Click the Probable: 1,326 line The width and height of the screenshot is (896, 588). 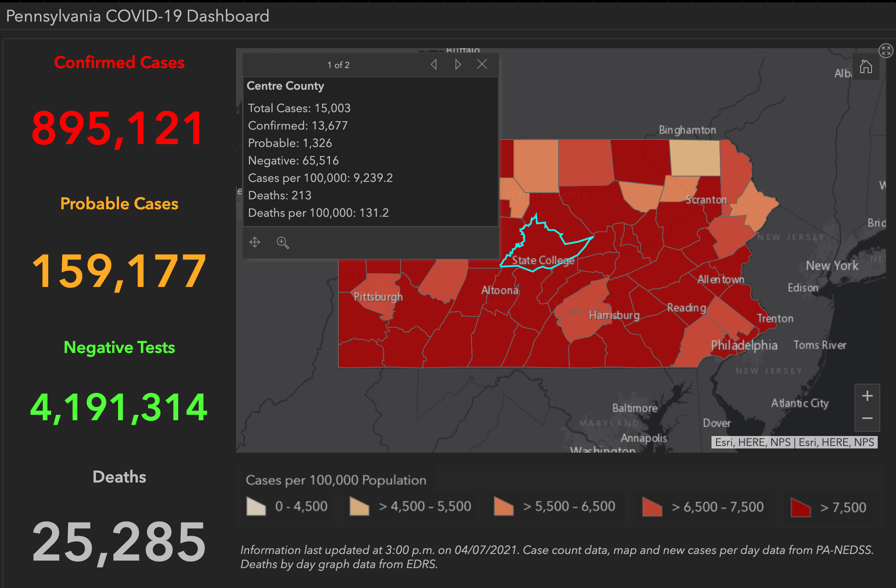pyautogui.click(x=290, y=143)
